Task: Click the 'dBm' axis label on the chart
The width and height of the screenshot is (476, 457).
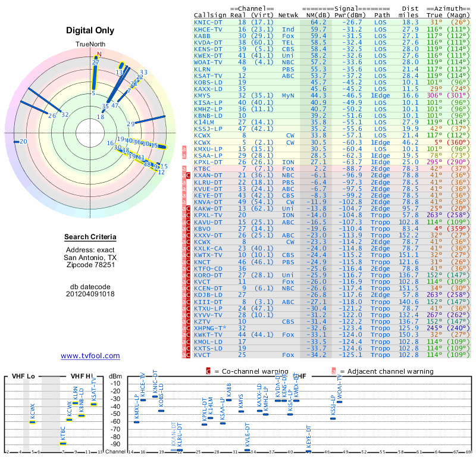Action: 115,377
